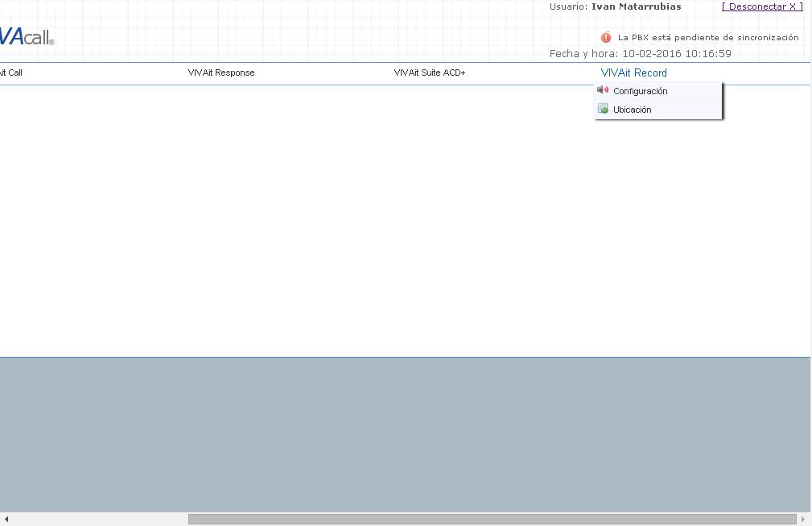Click the PBX pending synchronization message
Viewport: 812px width, 526px height.
(x=708, y=37)
